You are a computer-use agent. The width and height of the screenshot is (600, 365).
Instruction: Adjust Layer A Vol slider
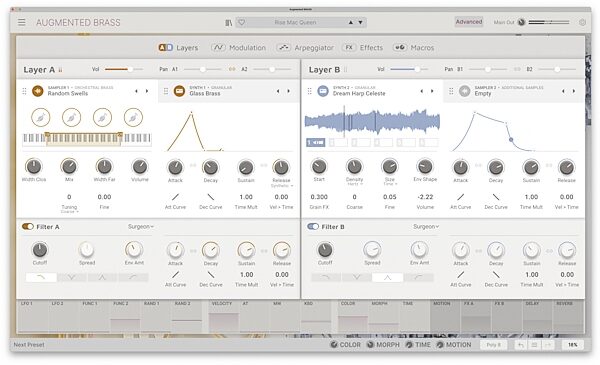[124, 69]
